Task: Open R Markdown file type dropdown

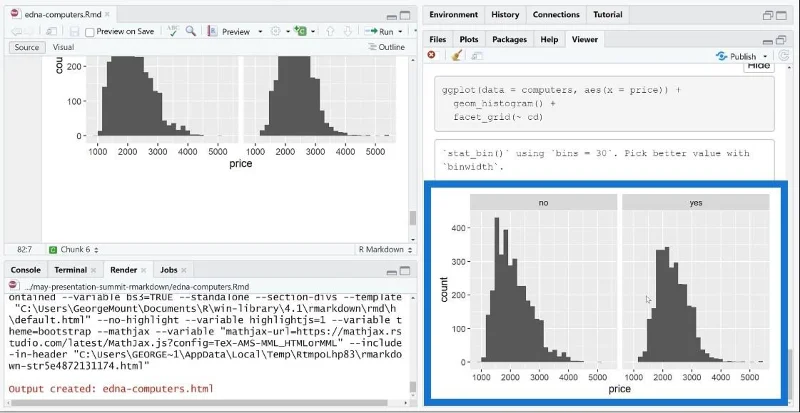Action: pyautogui.click(x=385, y=250)
